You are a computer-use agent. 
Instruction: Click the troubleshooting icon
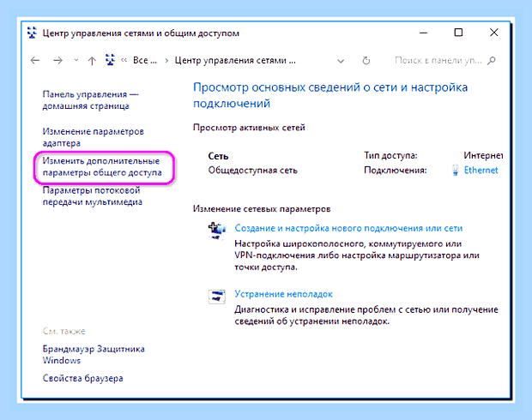pos(217,297)
